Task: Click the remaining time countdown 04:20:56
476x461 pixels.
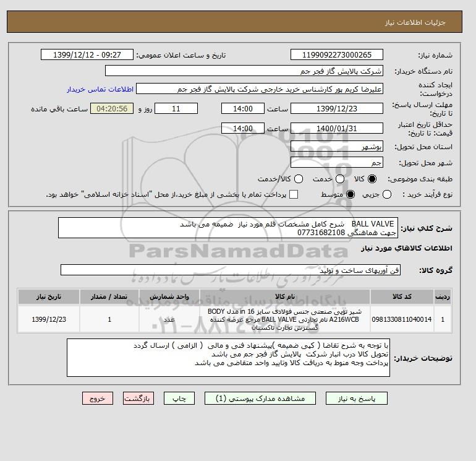Action: click(112, 108)
